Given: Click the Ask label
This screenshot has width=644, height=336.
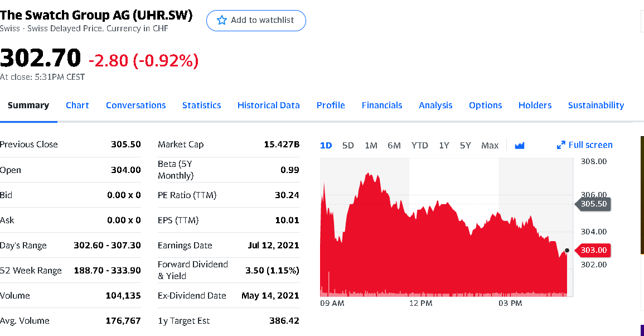Looking at the screenshot, I should click(x=7, y=220).
